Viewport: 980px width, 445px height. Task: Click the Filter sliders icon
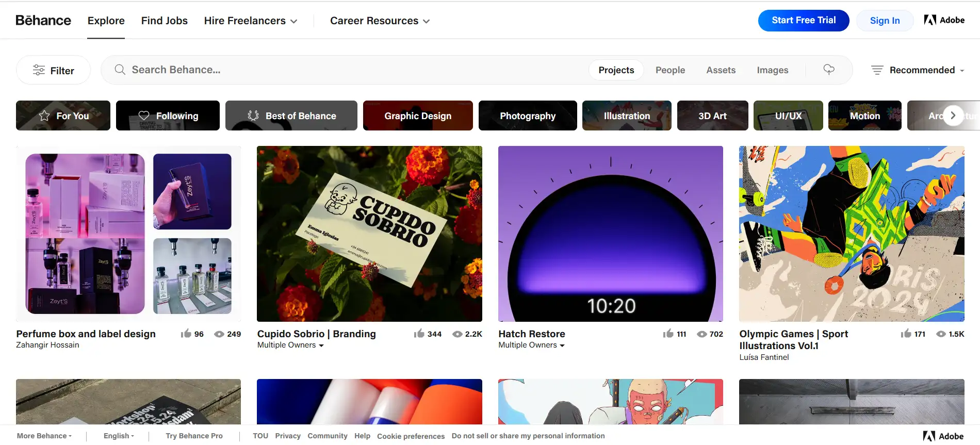(x=39, y=70)
